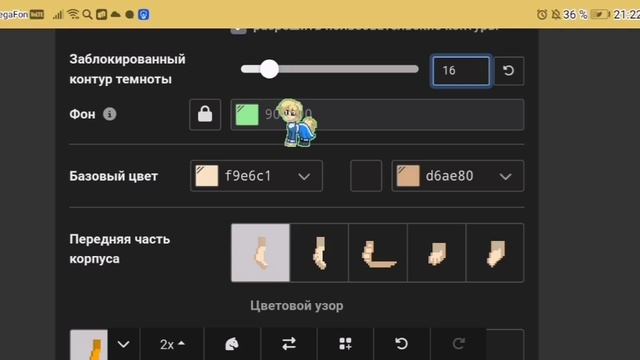Tap the cloud icon in status bar
This screenshot has width=640, height=360.
116,15
